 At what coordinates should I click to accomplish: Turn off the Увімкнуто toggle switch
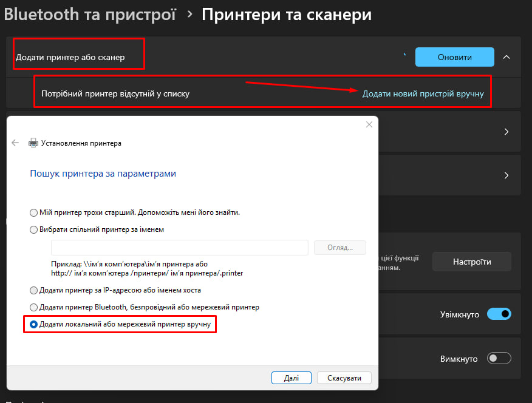[499, 314]
